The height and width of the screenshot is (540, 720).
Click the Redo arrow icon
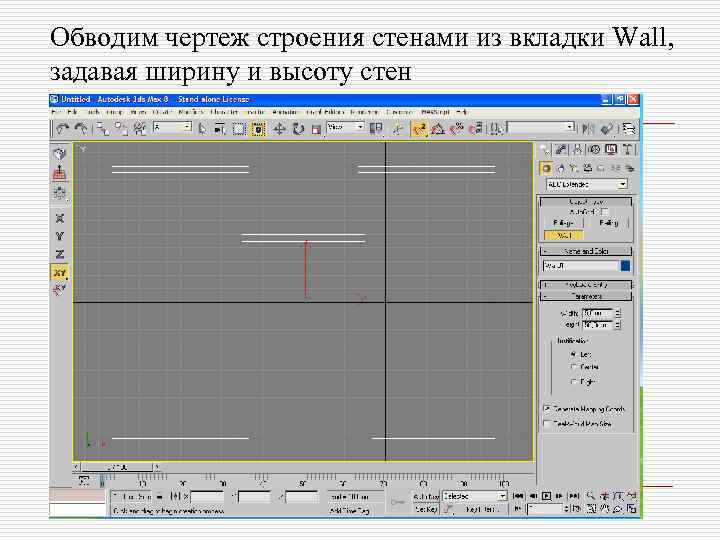[81, 129]
